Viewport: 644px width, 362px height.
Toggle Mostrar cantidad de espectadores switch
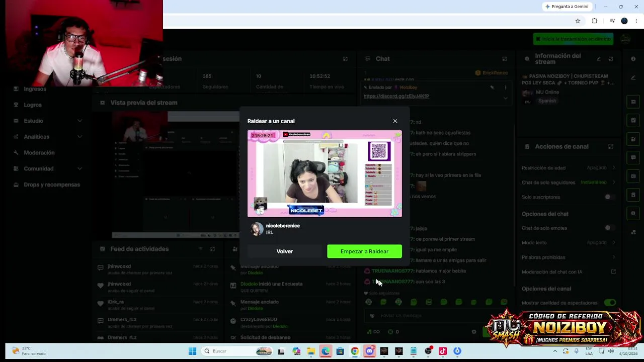tap(610, 303)
